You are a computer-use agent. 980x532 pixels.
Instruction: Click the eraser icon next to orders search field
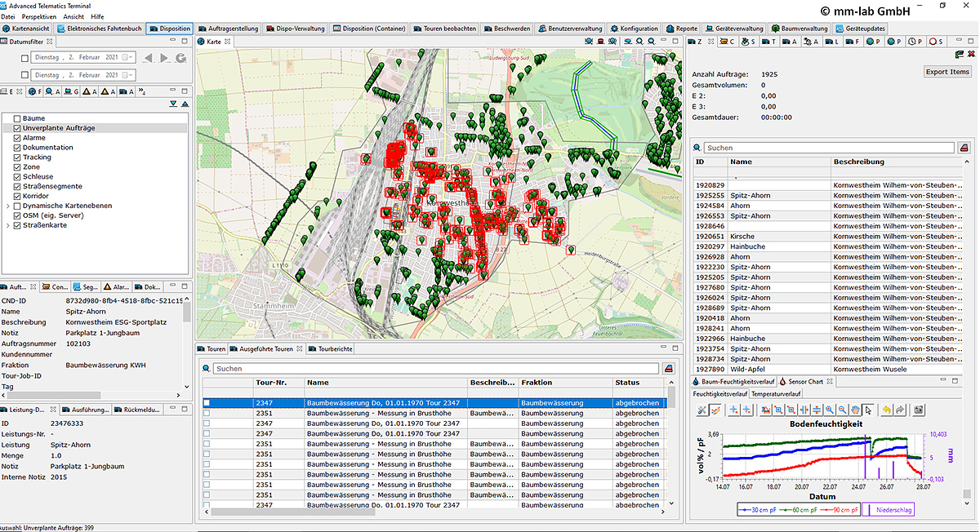click(964, 148)
